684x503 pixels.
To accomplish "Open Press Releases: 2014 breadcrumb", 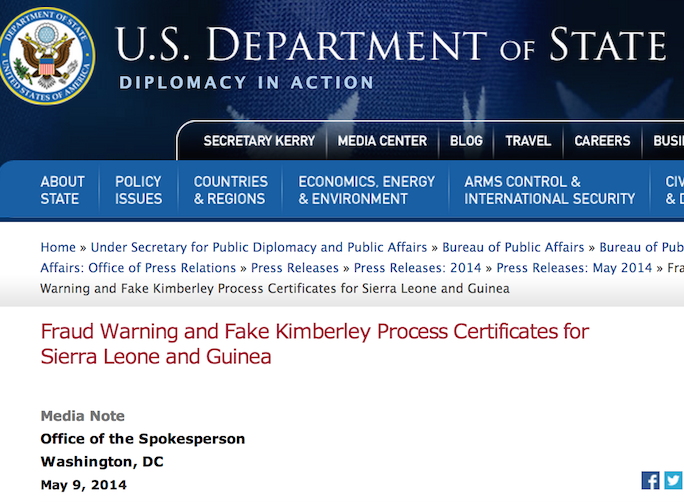I will tap(417, 268).
